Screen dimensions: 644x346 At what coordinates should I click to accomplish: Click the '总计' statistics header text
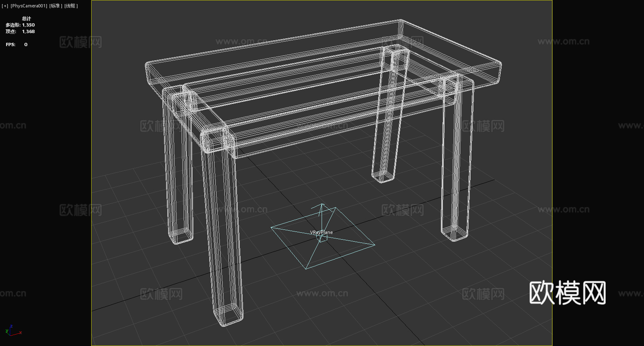click(x=26, y=18)
